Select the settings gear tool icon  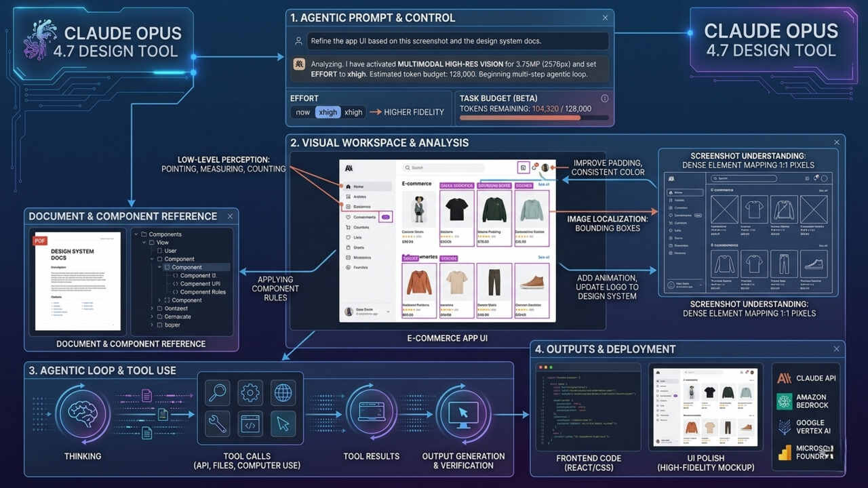[250, 393]
